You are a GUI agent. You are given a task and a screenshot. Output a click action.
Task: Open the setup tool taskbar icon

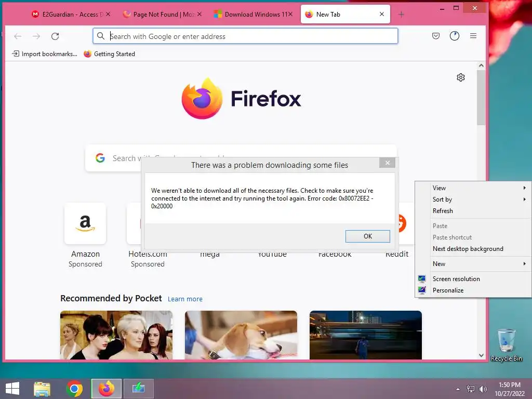138,389
